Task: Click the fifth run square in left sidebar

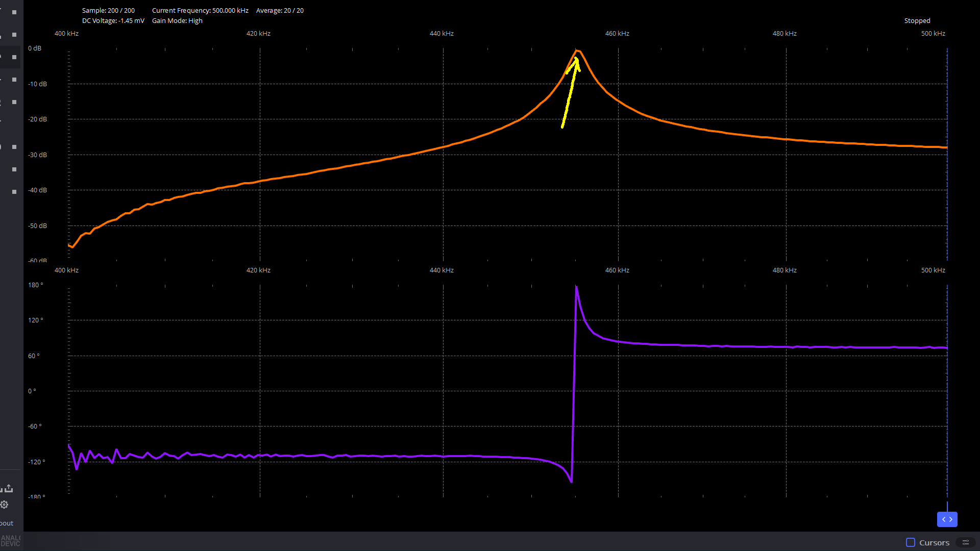Action: (14, 102)
